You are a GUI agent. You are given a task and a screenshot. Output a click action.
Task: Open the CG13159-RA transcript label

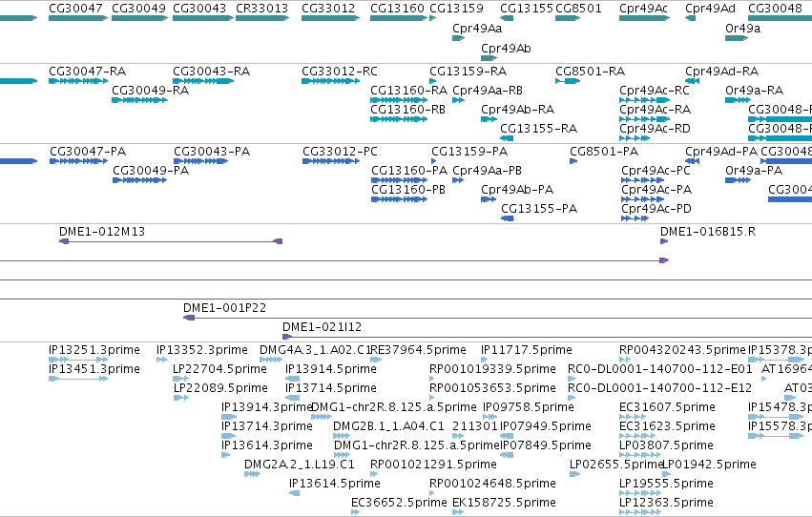pos(468,72)
